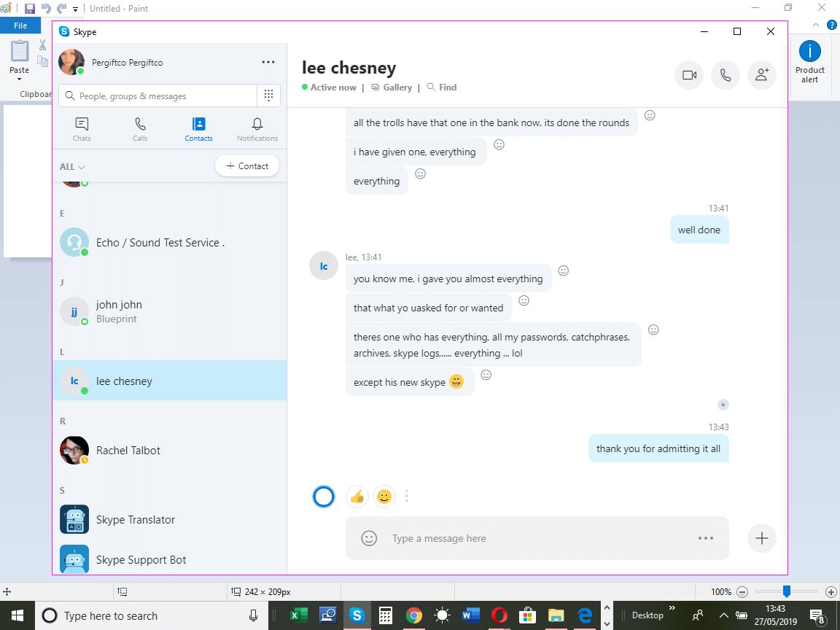The image size is (840, 630).
Task: Open the emoji picker in the message box
Action: coord(369,538)
